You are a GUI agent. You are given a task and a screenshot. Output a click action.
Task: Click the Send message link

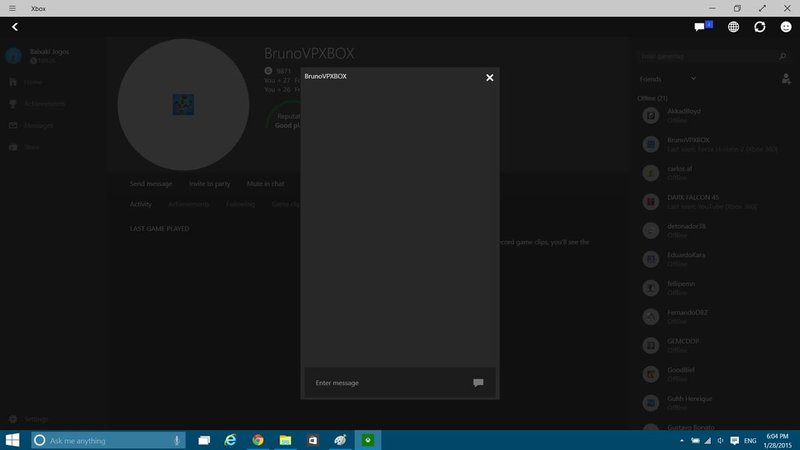[x=151, y=184]
